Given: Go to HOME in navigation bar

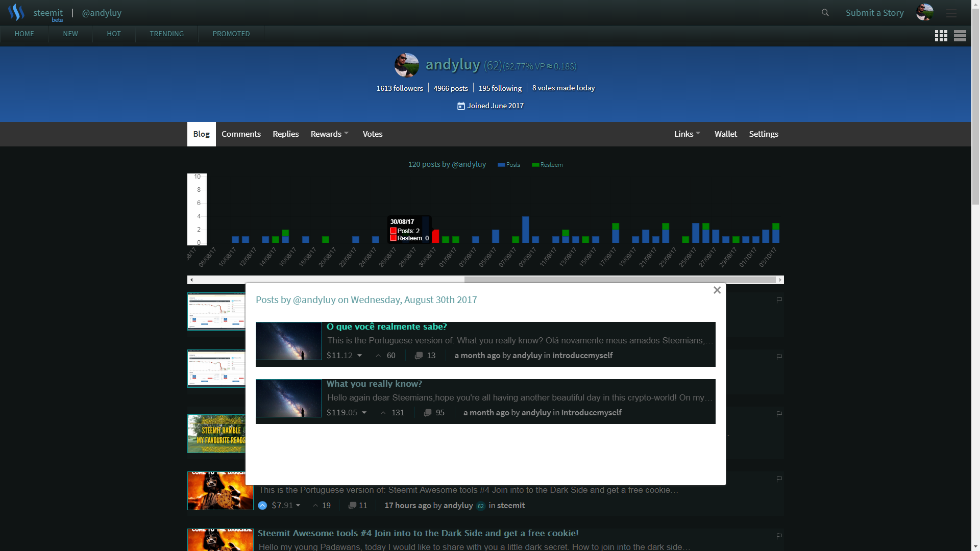Looking at the screenshot, I should coord(24,34).
